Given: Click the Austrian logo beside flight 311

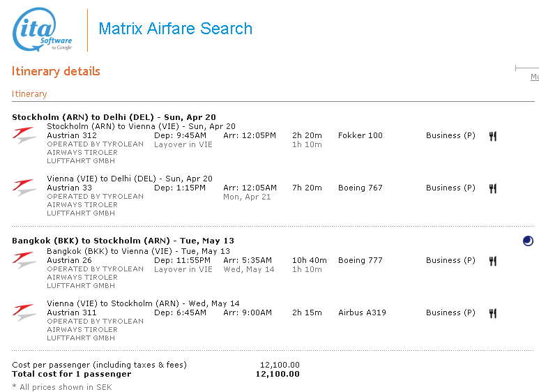Looking at the screenshot, I should point(24,312).
